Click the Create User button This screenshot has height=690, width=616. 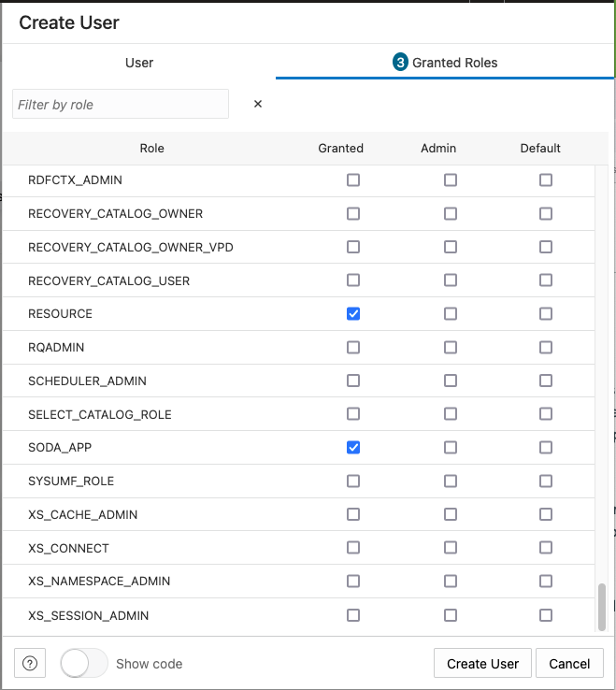482,663
